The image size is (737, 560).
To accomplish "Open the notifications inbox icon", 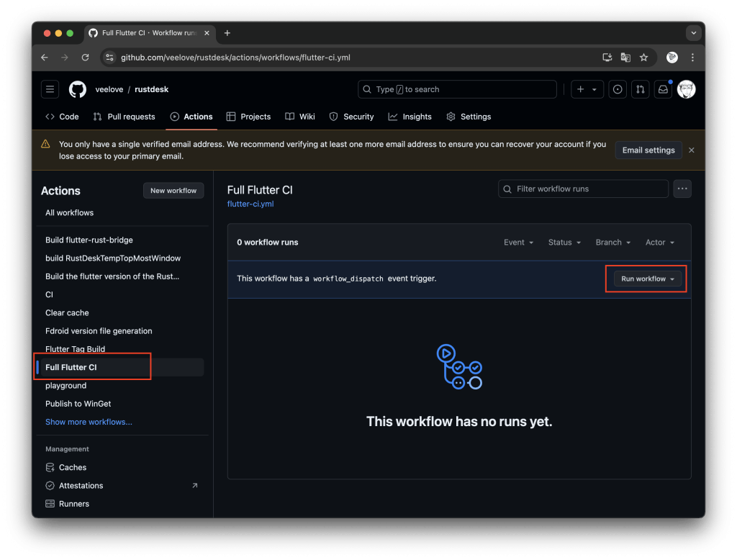I will coord(662,89).
